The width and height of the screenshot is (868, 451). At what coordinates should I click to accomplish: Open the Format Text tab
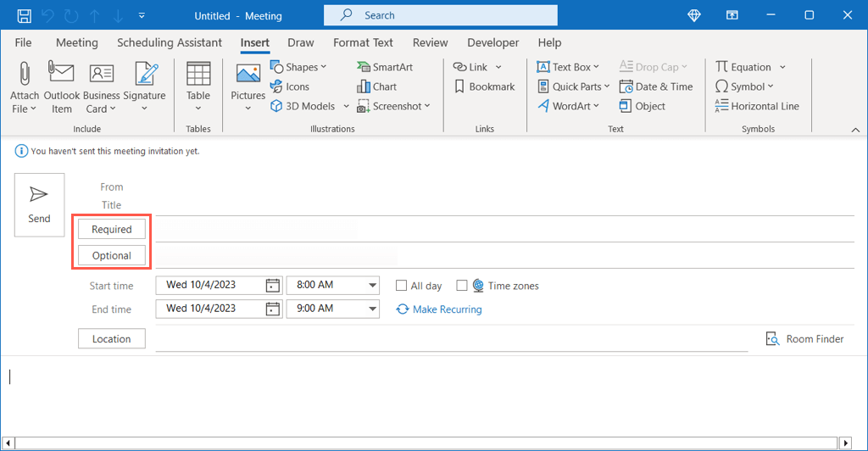(x=363, y=42)
